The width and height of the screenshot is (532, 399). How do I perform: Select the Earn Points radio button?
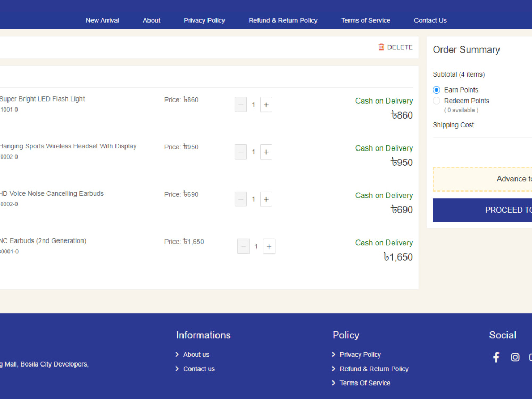coord(436,89)
